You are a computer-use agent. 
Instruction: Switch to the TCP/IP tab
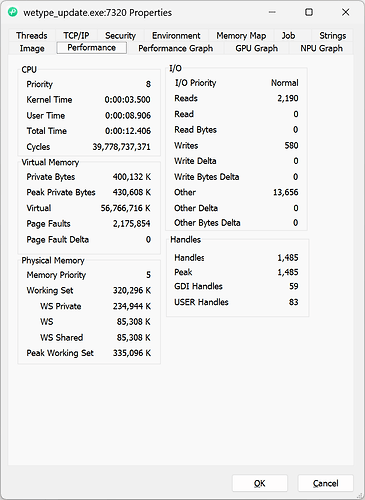pos(76,35)
